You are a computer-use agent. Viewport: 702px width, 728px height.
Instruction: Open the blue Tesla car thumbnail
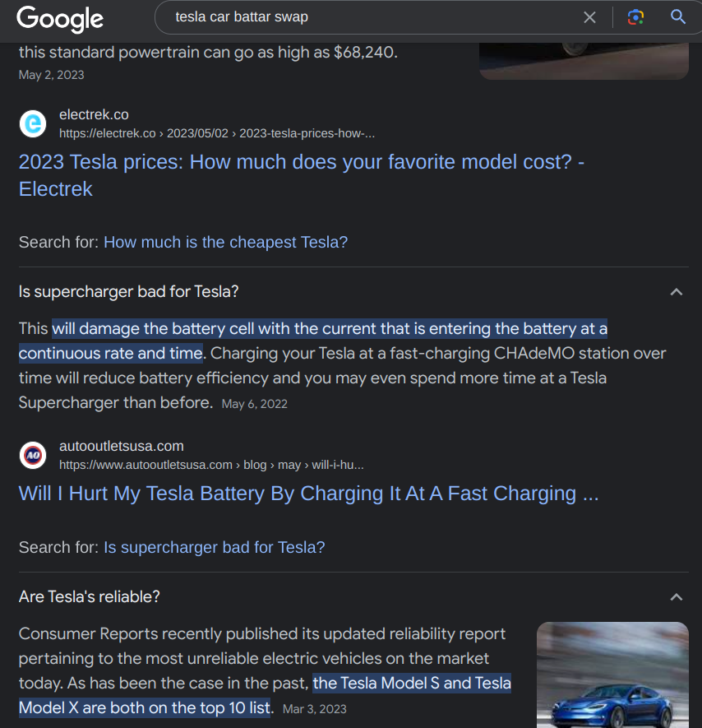pyautogui.click(x=612, y=675)
